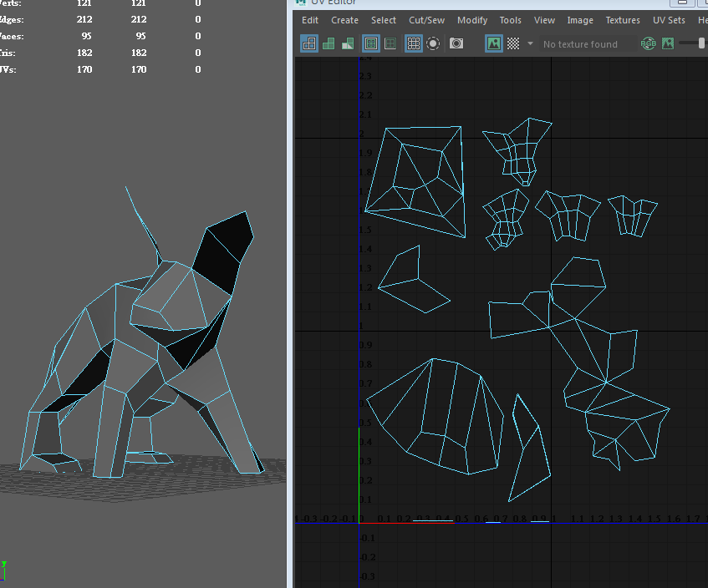This screenshot has width=708, height=588.
Task: Click the 'No texture found' field
Action: pos(588,44)
